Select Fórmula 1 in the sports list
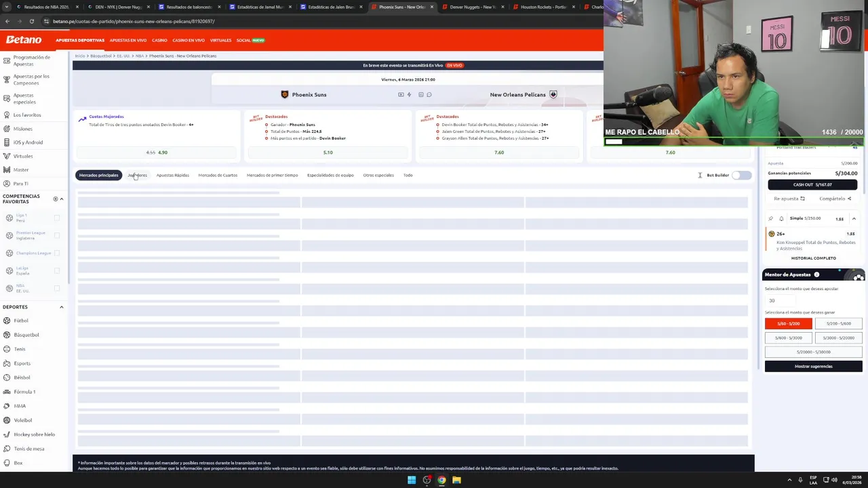This screenshot has height=488, width=868. point(24,392)
